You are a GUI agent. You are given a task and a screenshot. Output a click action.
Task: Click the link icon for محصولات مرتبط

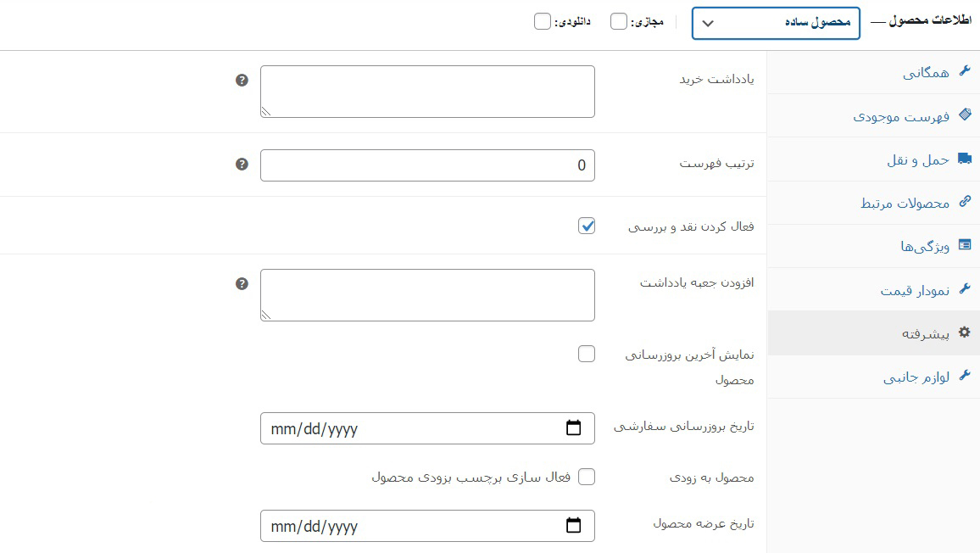tap(965, 201)
